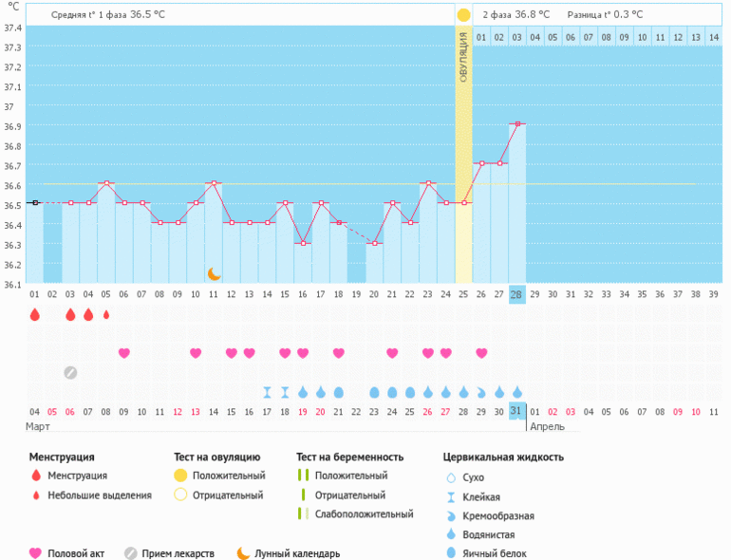Click the 'Положительный' ovulation test legend circle
The height and width of the screenshot is (560, 731).
[x=180, y=476]
